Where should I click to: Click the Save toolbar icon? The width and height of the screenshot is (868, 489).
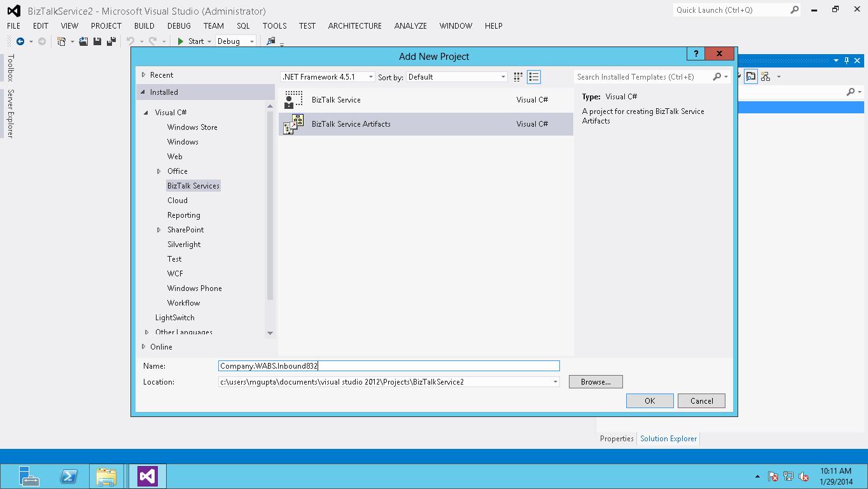pos(97,41)
